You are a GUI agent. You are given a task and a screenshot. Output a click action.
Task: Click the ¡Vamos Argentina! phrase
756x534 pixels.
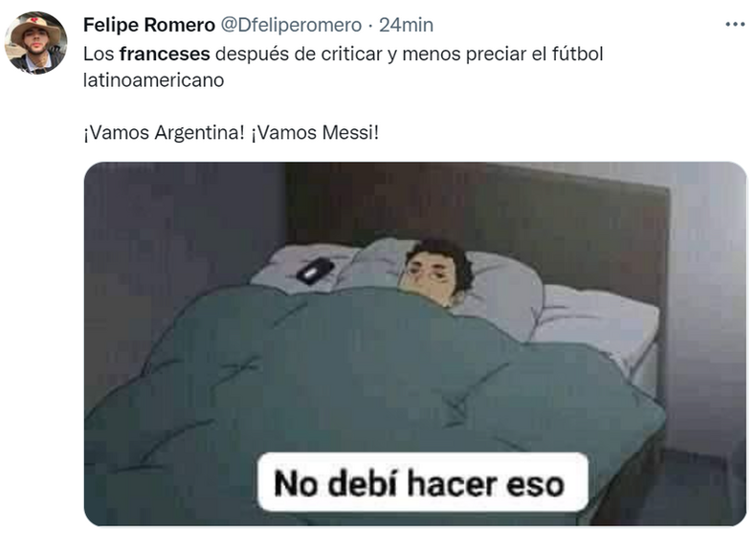tap(164, 132)
